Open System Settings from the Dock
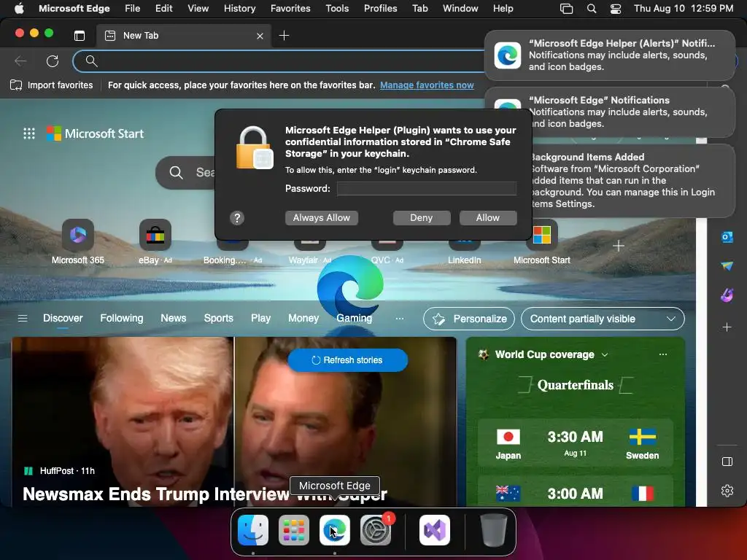This screenshot has width=747, height=560. (x=376, y=530)
